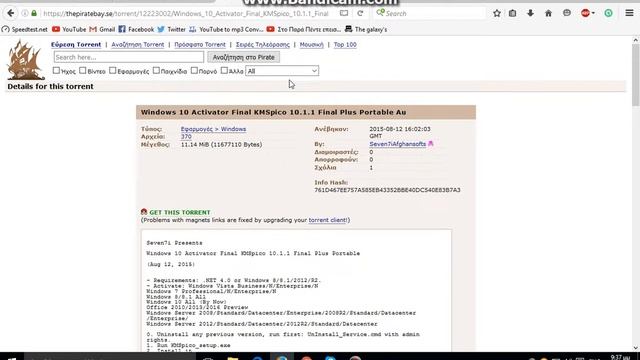Click the scrollbar up arrow

click(x=636, y=40)
